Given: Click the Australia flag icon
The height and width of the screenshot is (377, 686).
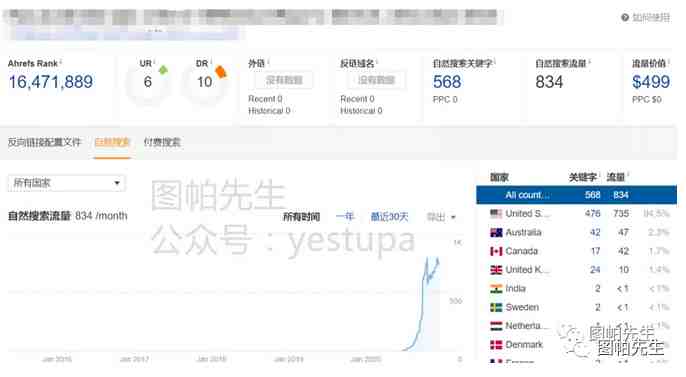Looking at the screenshot, I should [496, 233].
